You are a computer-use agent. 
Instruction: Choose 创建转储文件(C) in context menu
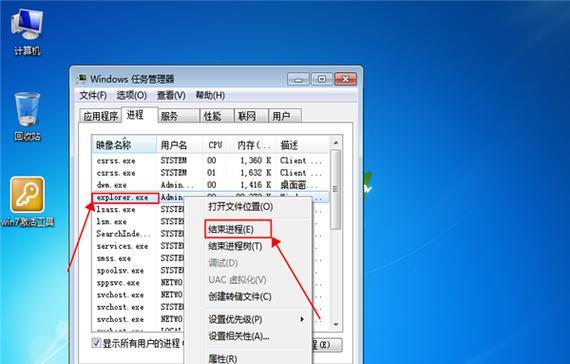[x=248, y=296]
